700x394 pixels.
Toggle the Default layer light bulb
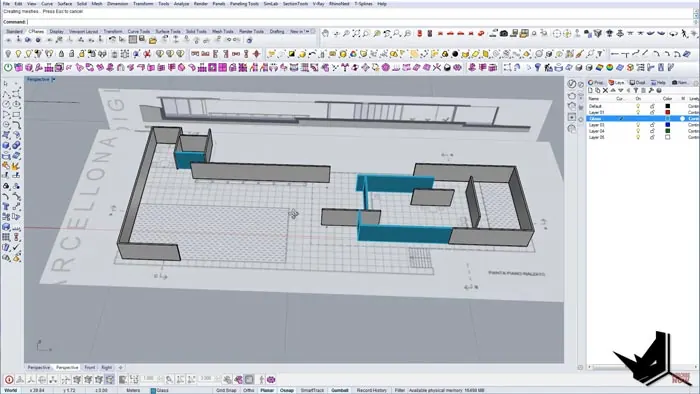pyautogui.click(x=638, y=106)
